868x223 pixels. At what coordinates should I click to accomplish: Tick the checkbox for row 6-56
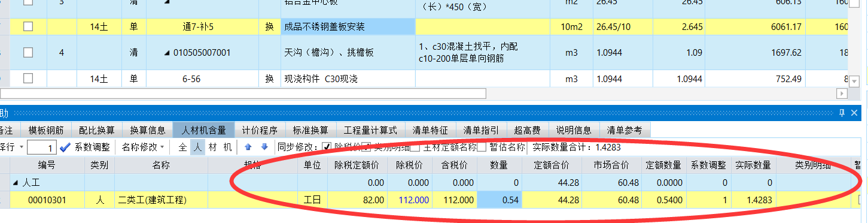click(28, 79)
